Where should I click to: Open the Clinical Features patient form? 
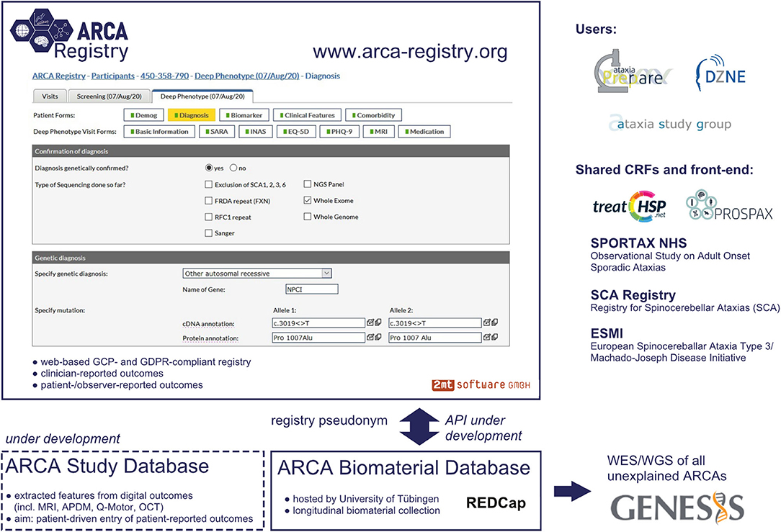(x=308, y=115)
